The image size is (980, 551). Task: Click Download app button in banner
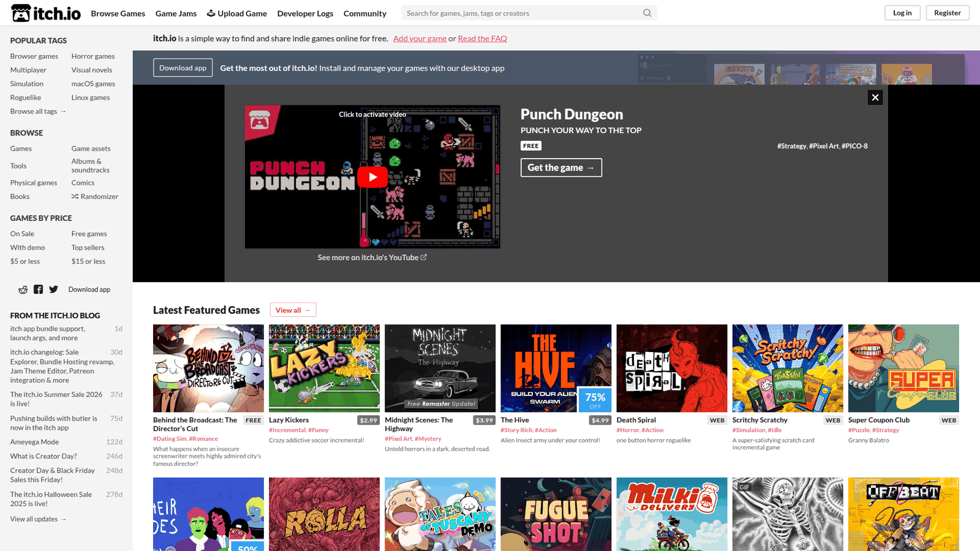(183, 68)
